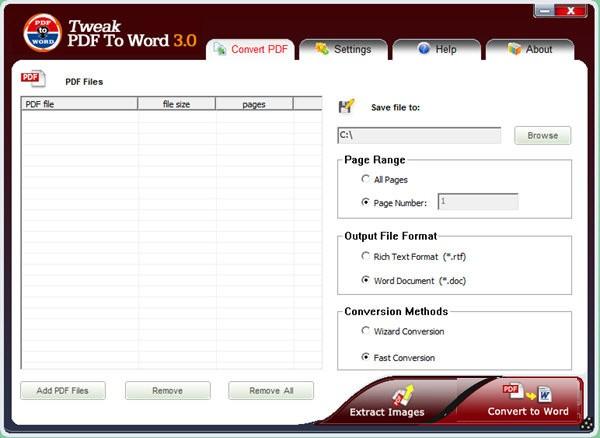Switch to the Settings tab
This screenshot has height=438, width=600.
coord(342,49)
